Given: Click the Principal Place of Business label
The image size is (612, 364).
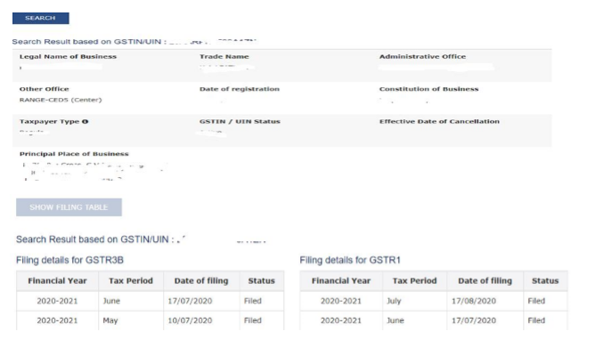Looking at the screenshot, I should click(74, 154).
